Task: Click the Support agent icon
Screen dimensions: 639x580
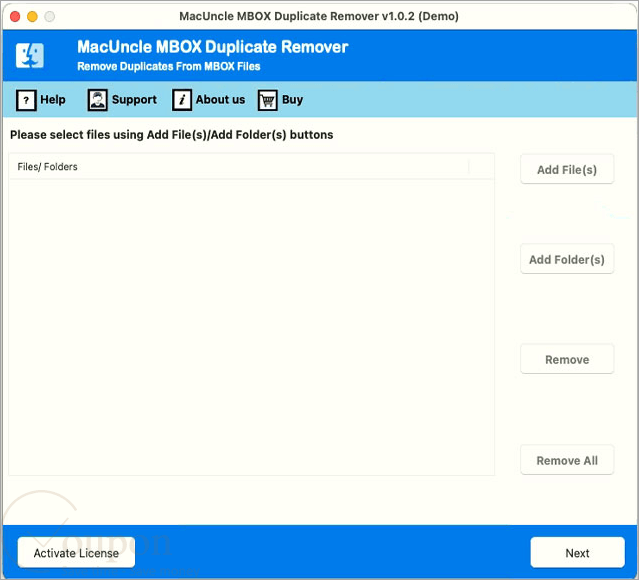Action: (x=97, y=100)
